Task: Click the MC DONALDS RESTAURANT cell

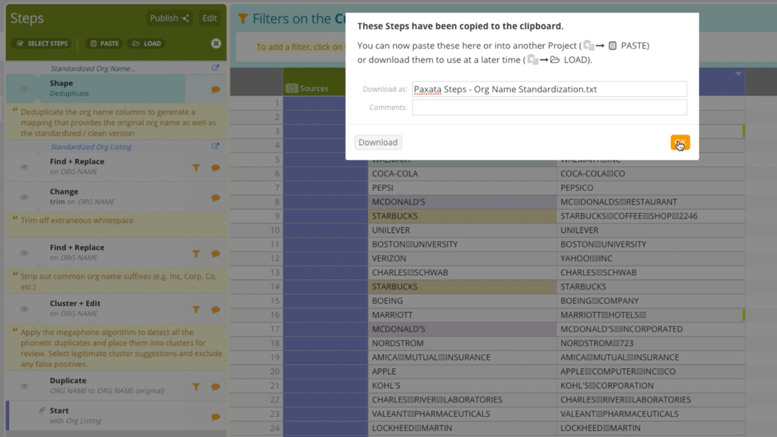Action: click(651, 202)
